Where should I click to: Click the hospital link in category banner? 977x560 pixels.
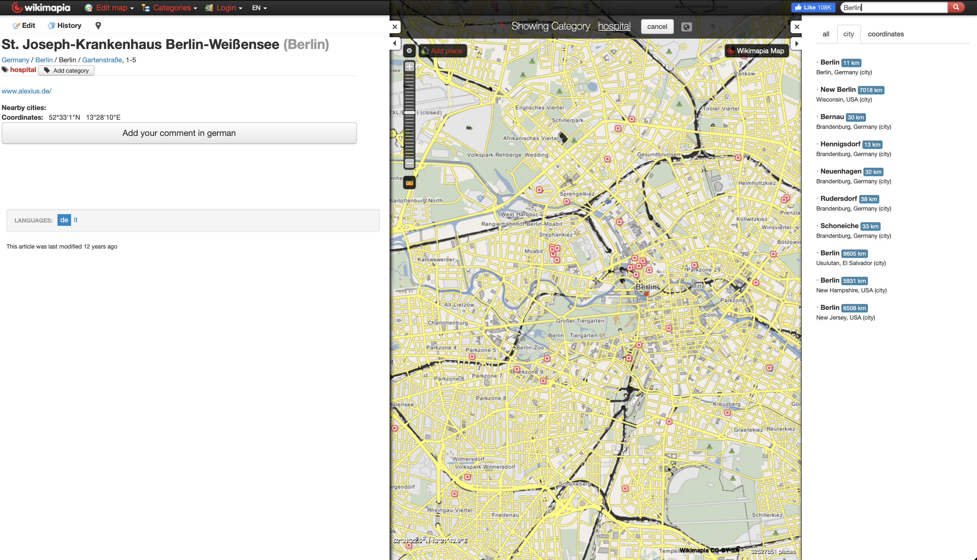(x=614, y=26)
